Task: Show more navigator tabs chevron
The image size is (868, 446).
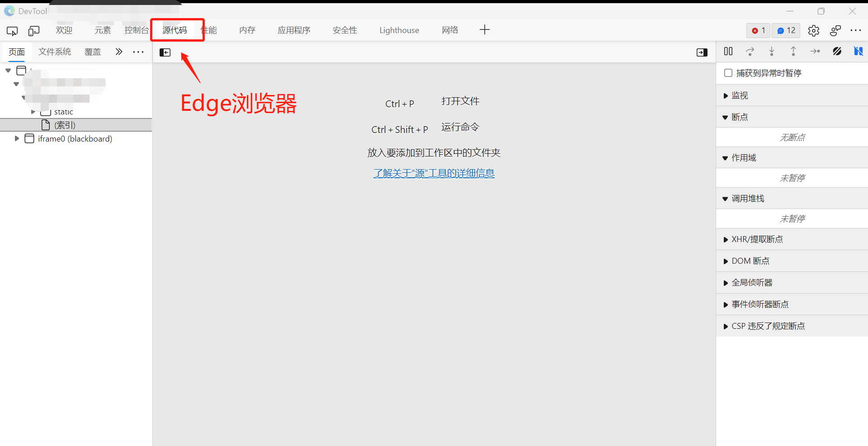Action: tap(118, 52)
